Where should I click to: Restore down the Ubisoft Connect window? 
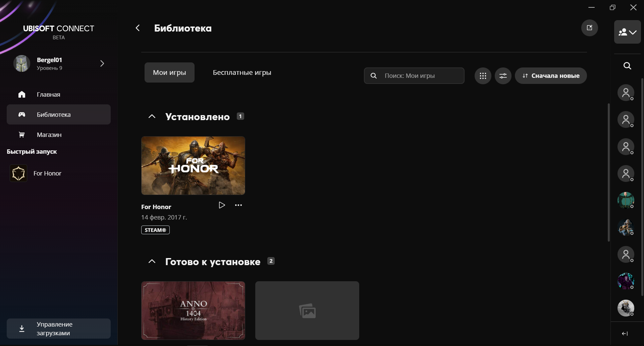tap(612, 7)
